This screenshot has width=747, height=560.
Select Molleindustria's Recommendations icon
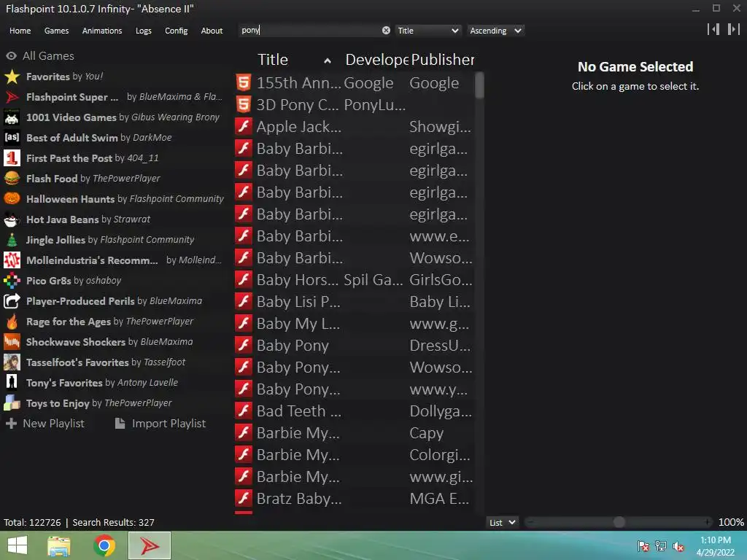coord(12,260)
